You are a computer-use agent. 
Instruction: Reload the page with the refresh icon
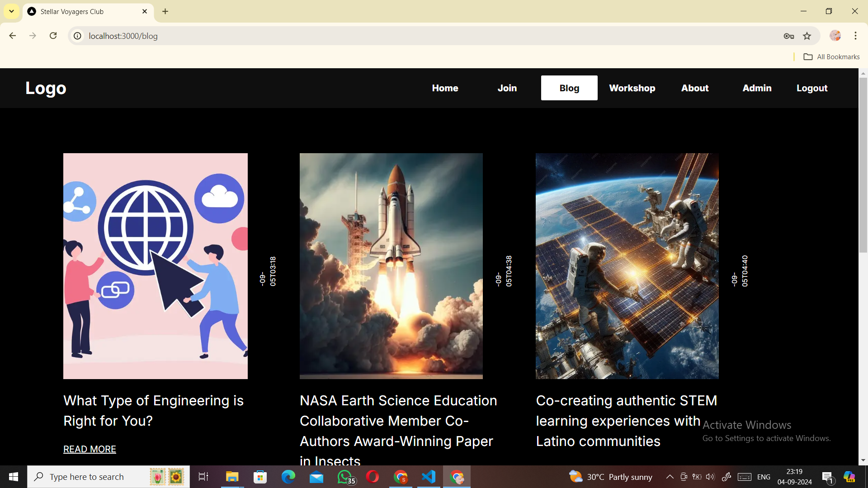(x=53, y=36)
